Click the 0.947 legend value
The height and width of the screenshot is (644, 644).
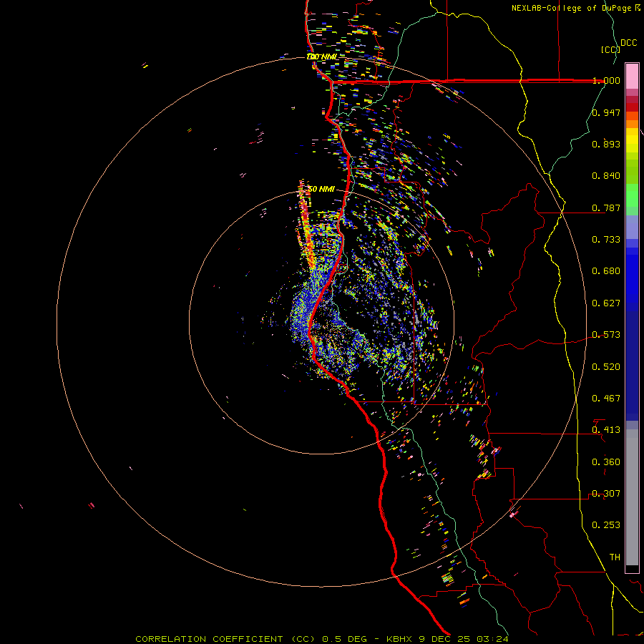pos(606,112)
